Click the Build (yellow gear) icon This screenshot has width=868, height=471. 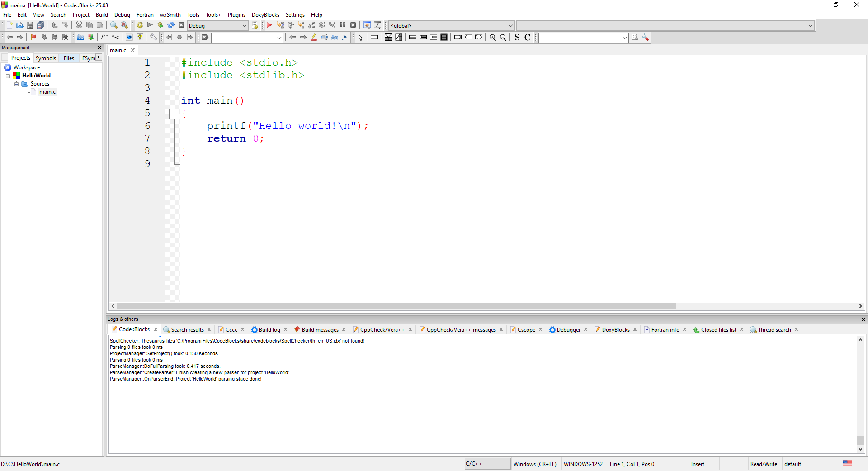140,25
